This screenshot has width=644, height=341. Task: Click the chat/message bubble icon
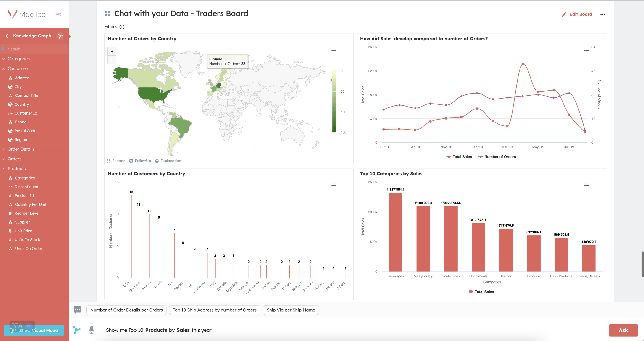tap(78, 310)
